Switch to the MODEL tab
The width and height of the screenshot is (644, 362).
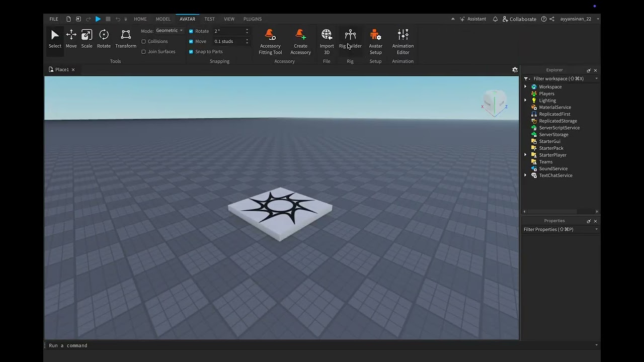click(x=163, y=19)
